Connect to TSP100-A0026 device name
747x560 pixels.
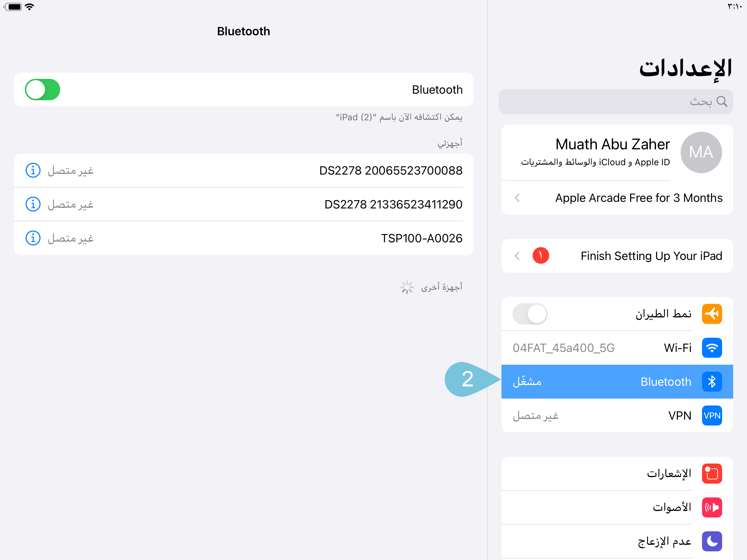(x=421, y=238)
